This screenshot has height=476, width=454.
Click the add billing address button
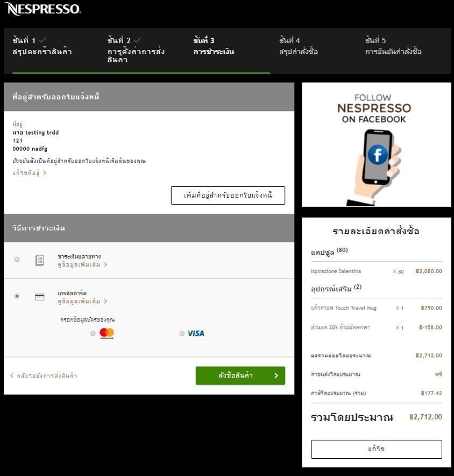pos(228,195)
